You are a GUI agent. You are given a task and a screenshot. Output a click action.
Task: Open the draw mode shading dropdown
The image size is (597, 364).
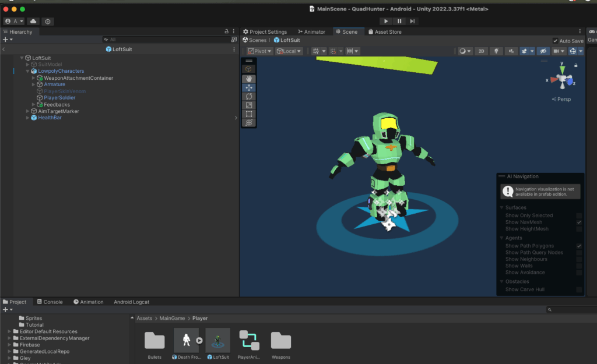pyautogui.click(x=465, y=51)
